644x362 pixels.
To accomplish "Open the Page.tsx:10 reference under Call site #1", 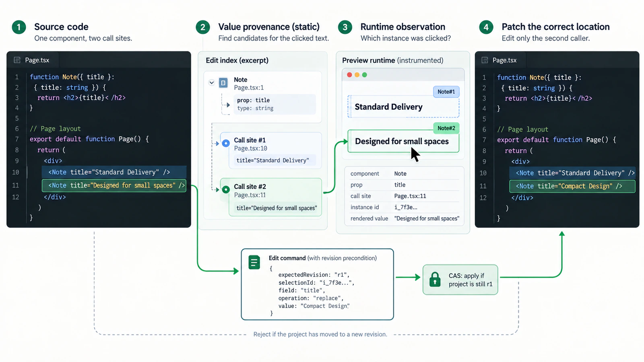I will [x=250, y=148].
